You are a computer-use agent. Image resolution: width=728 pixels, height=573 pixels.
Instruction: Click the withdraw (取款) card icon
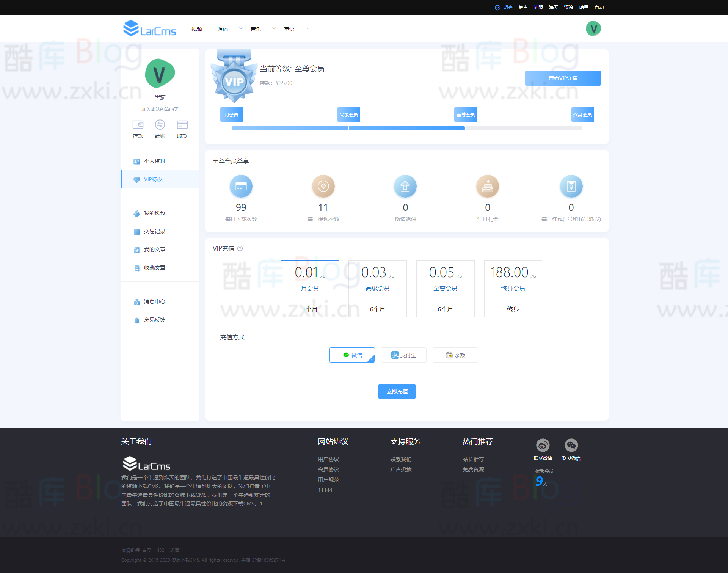[x=182, y=125]
